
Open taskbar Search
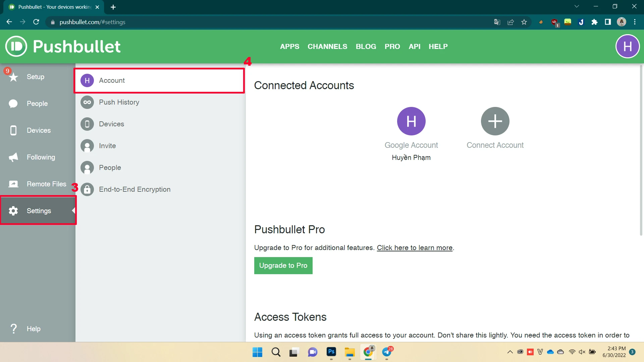(x=276, y=352)
